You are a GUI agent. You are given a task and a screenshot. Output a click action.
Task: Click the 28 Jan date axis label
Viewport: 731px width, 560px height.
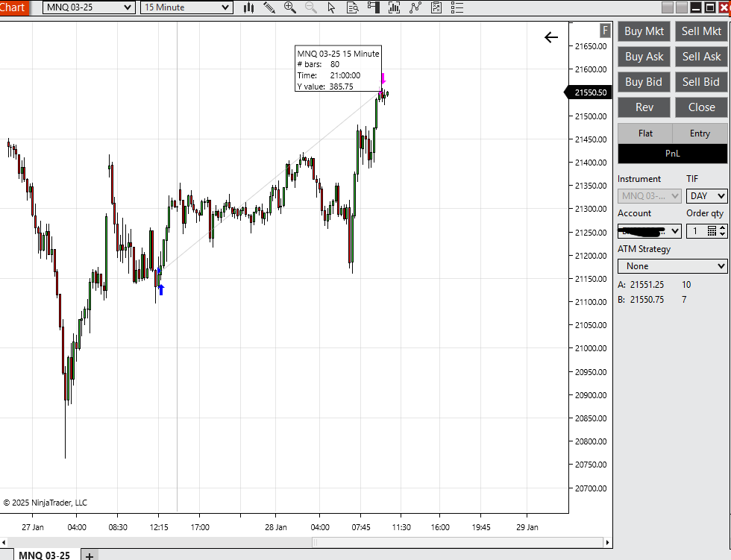[x=275, y=527]
